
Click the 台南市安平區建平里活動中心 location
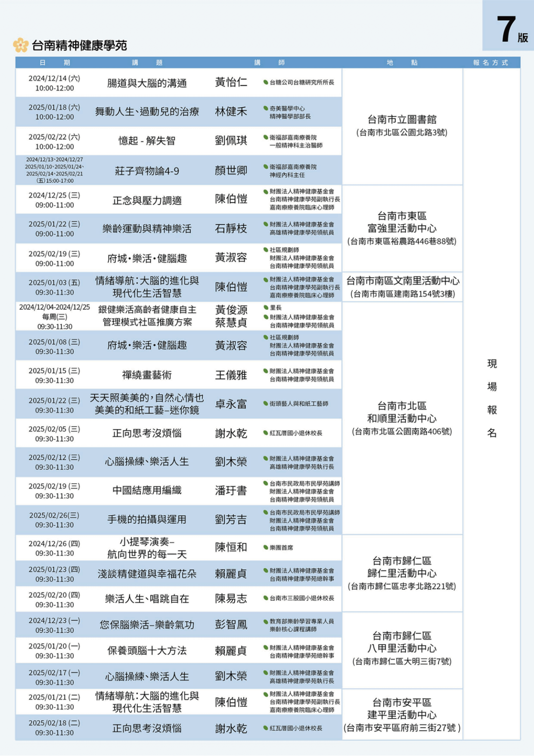pos(401,715)
